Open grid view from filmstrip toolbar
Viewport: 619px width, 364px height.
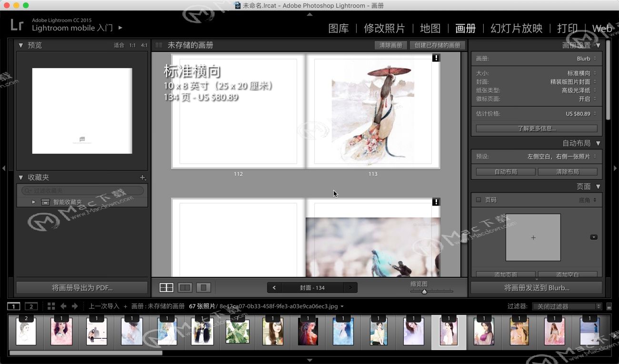pyautogui.click(x=51, y=306)
